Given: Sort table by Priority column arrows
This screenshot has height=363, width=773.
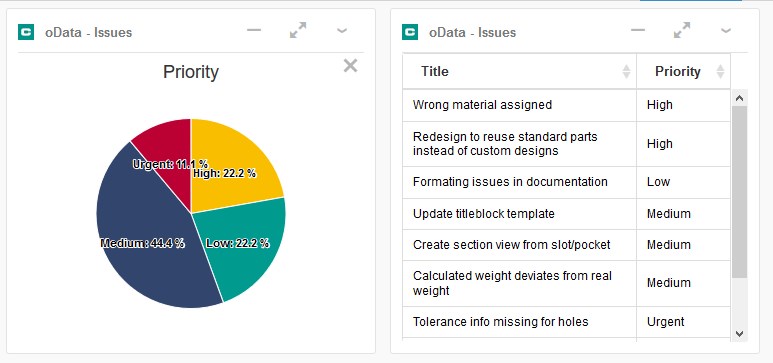Looking at the screenshot, I should [x=720, y=72].
